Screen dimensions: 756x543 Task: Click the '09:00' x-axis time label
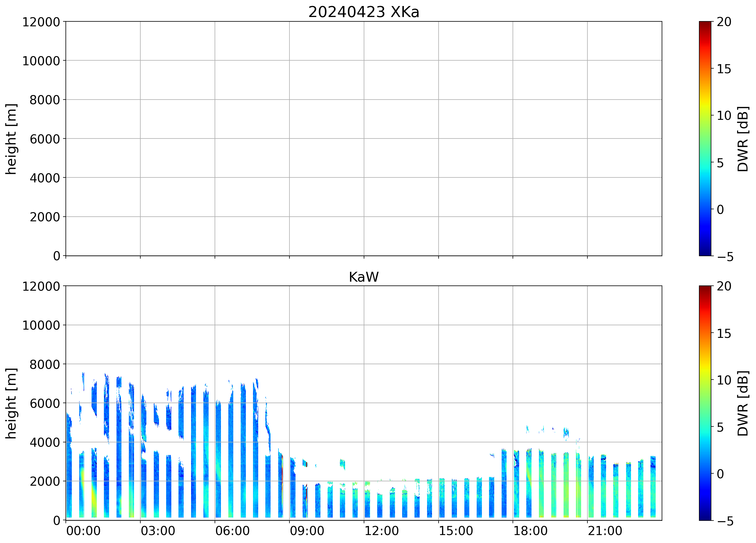307,531
